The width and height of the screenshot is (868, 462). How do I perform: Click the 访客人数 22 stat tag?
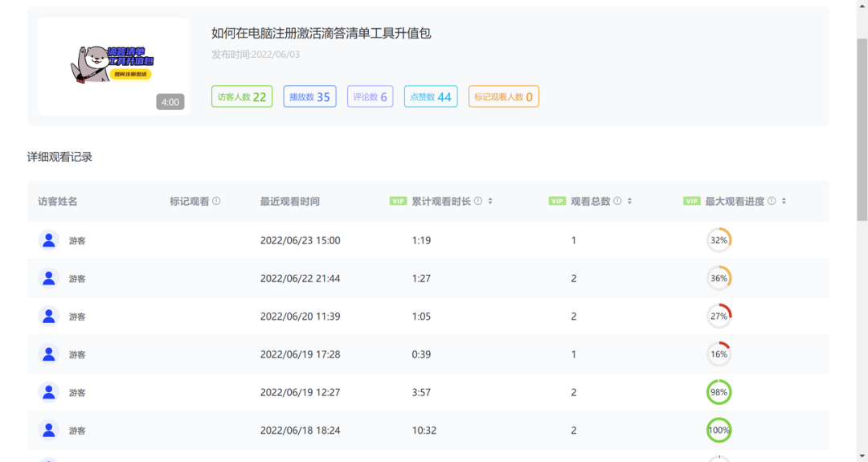coord(242,96)
